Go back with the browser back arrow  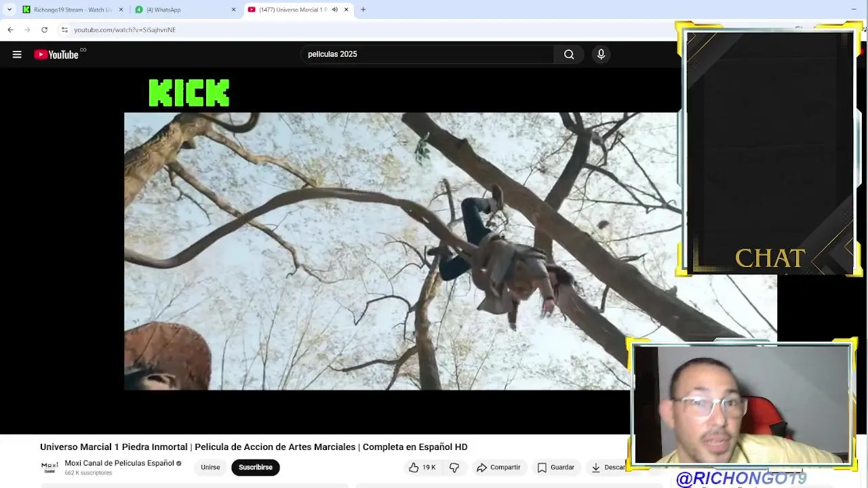pyautogui.click(x=10, y=30)
